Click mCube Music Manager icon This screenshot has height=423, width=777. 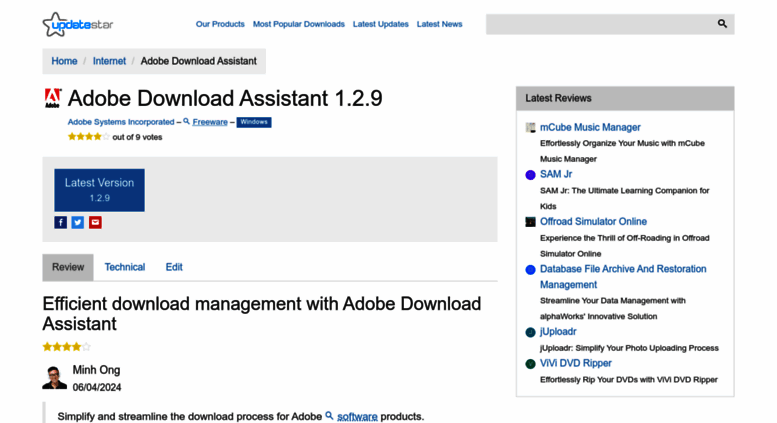point(530,128)
